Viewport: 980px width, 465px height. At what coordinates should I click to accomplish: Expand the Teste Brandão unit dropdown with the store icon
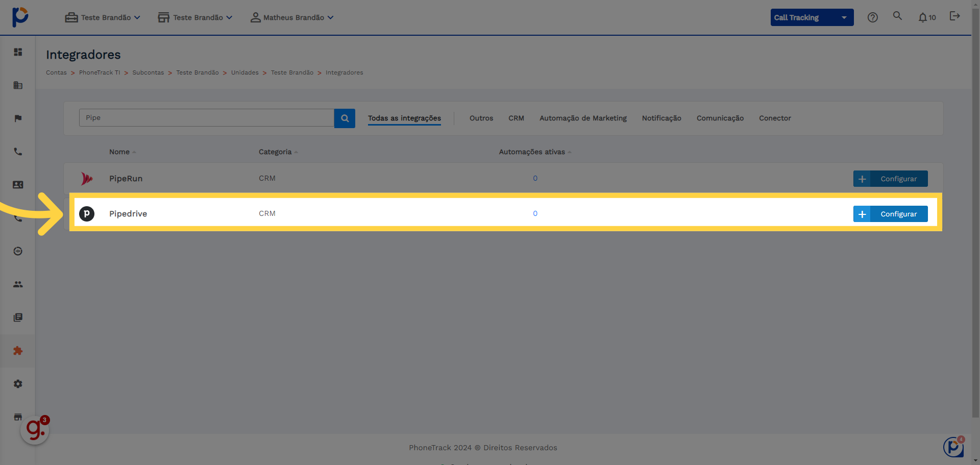tap(195, 17)
